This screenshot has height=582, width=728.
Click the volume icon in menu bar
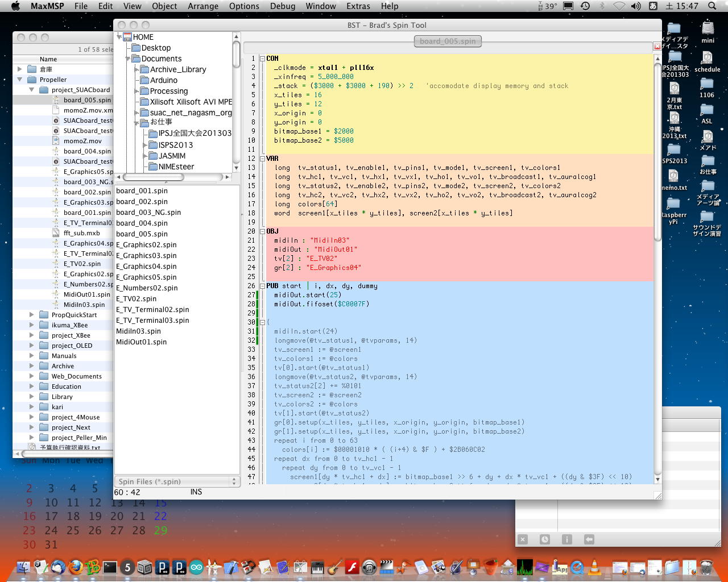(x=636, y=6)
